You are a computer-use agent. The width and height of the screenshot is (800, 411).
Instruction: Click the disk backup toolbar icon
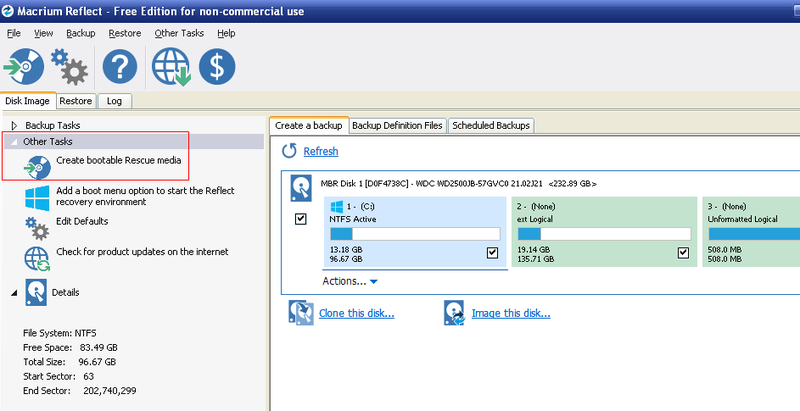[x=24, y=67]
